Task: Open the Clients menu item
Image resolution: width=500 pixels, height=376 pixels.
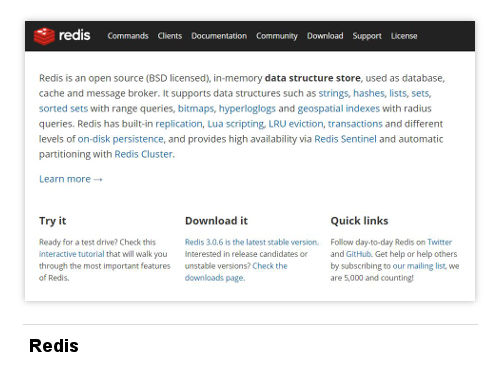Action: point(170,36)
